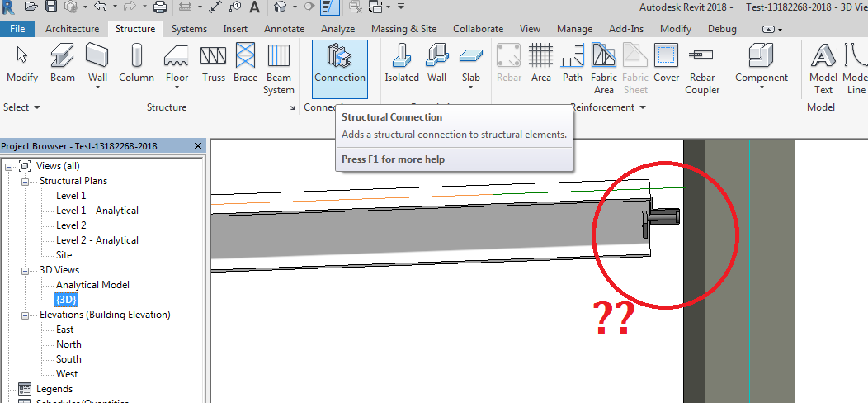This screenshot has height=403, width=868.
Task: Open Level 2 - Analytical plan
Action: (97, 240)
